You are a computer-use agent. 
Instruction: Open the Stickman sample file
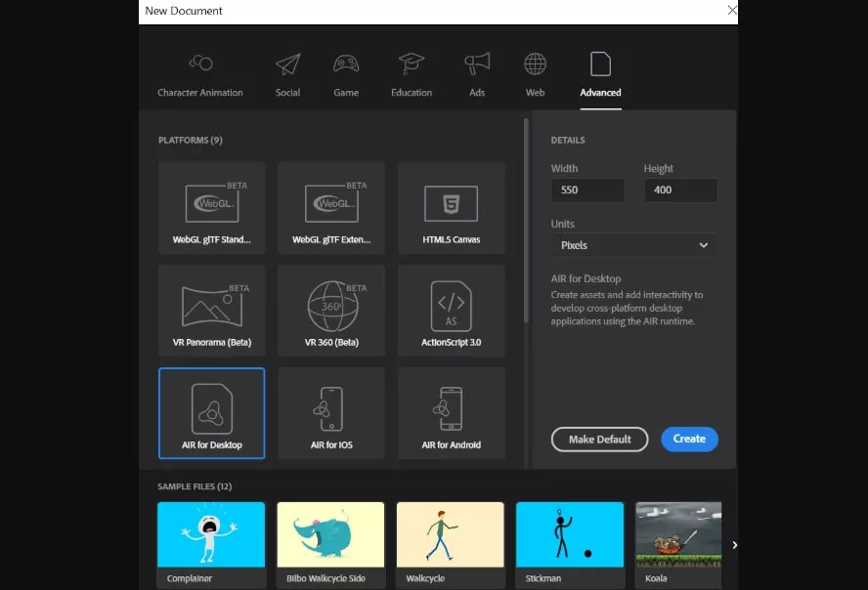(570, 545)
